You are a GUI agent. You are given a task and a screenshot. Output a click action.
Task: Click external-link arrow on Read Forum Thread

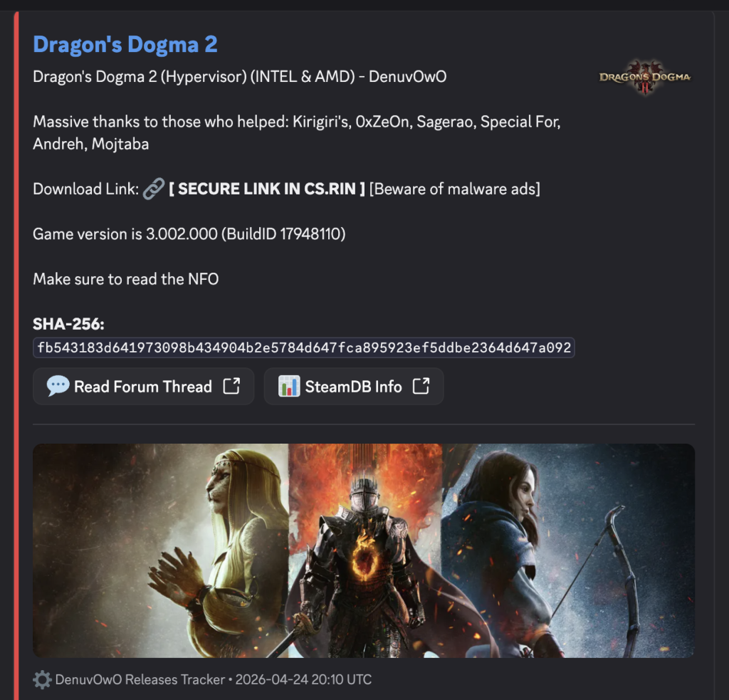click(231, 386)
